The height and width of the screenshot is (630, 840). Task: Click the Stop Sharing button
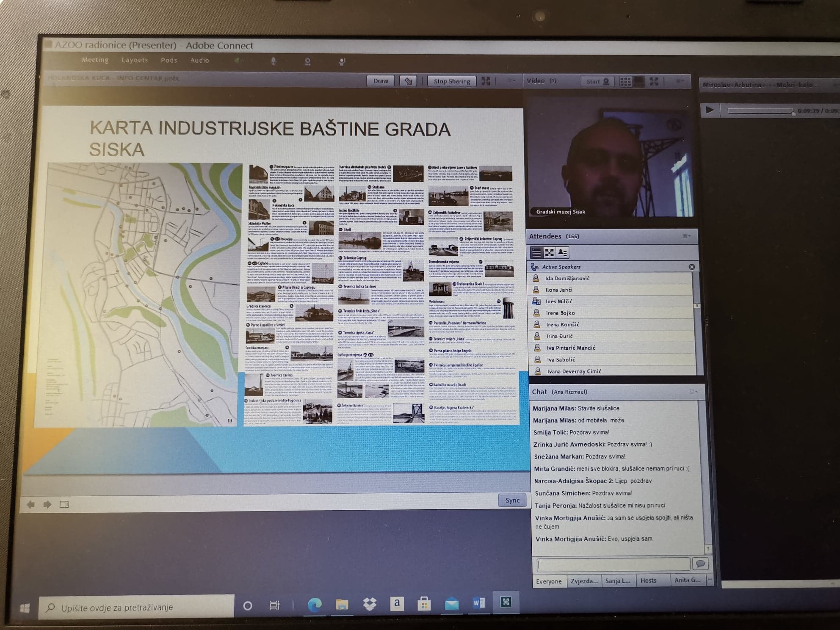point(452,81)
